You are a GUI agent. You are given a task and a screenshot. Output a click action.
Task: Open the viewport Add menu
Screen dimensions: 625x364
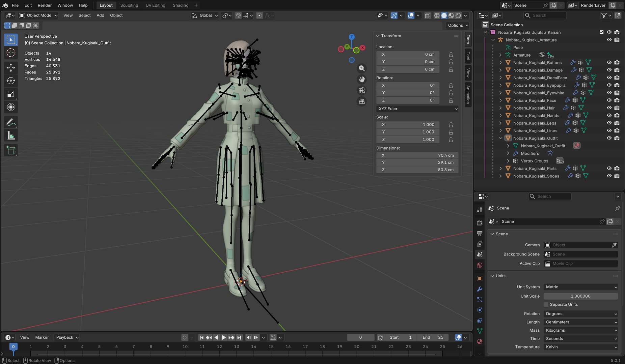(100, 16)
